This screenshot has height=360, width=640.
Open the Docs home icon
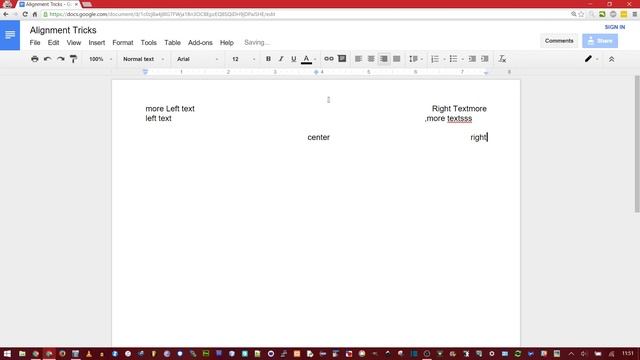10,35
